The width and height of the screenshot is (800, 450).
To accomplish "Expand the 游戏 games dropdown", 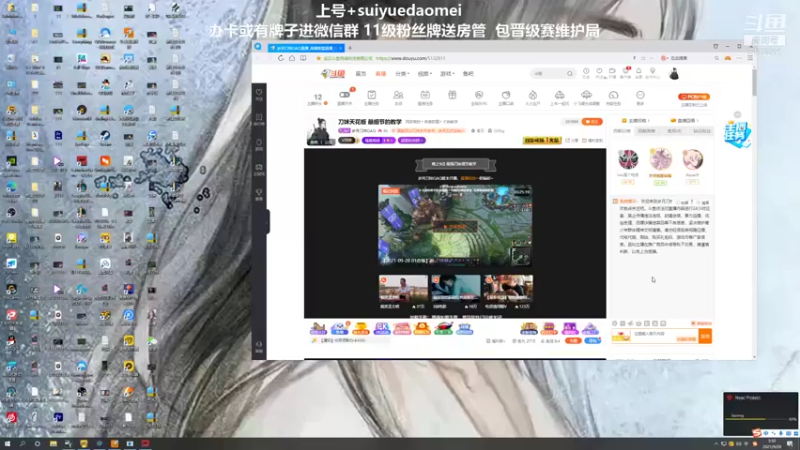I will pos(447,74).
